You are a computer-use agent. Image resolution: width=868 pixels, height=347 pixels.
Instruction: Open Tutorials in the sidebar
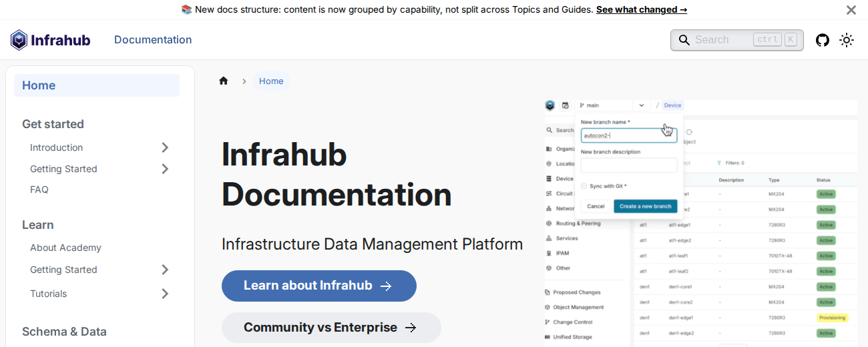click(49, 294)
